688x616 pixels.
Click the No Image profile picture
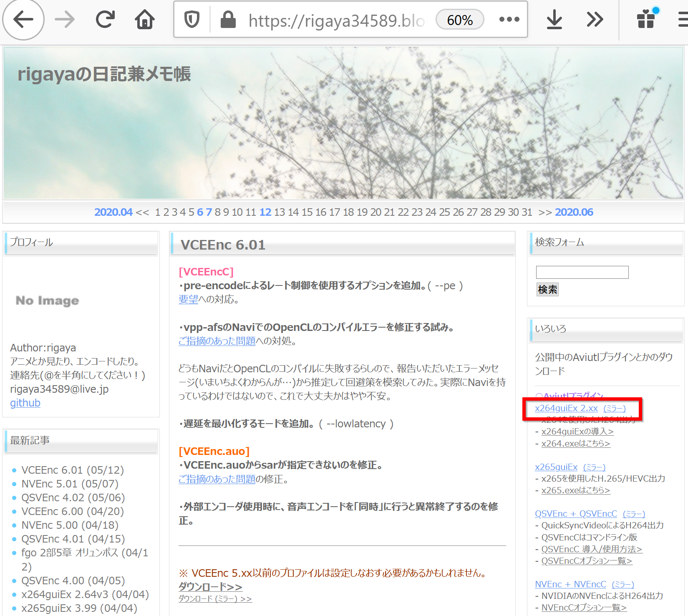click(47, 300)
